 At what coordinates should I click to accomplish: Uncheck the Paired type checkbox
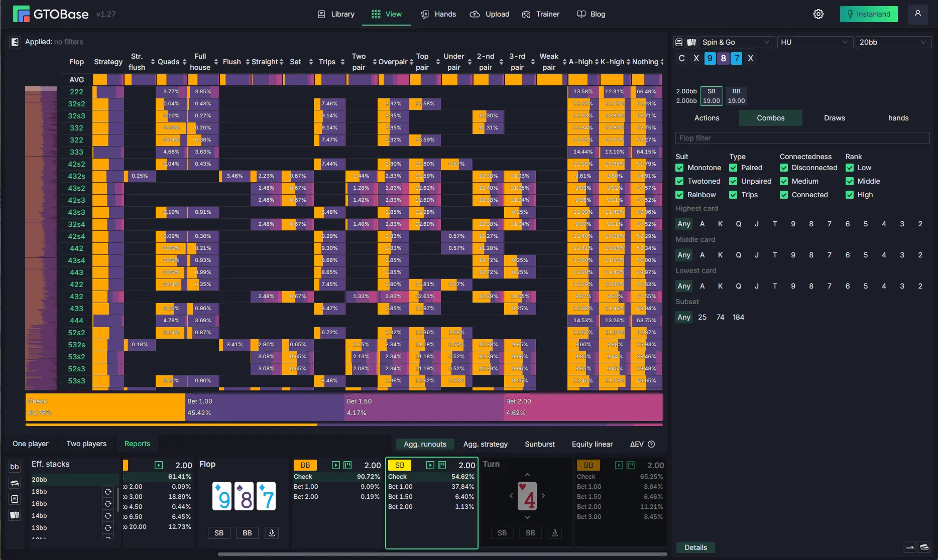(733, 168)
